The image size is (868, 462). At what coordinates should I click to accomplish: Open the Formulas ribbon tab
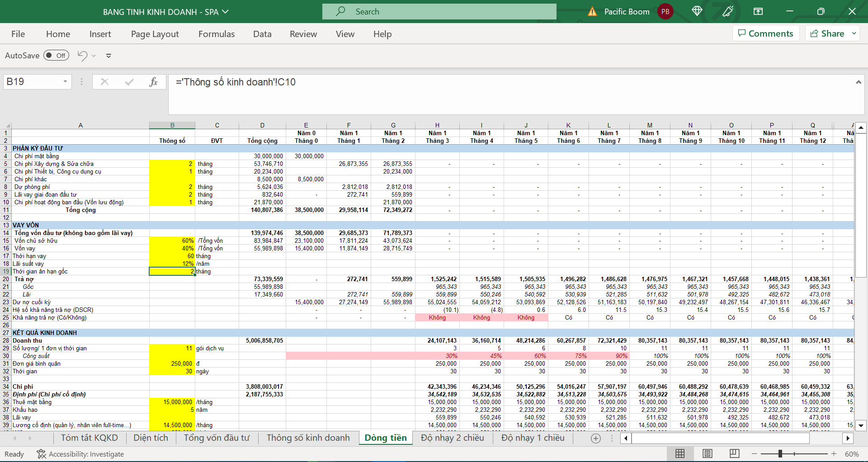[217, 34]
